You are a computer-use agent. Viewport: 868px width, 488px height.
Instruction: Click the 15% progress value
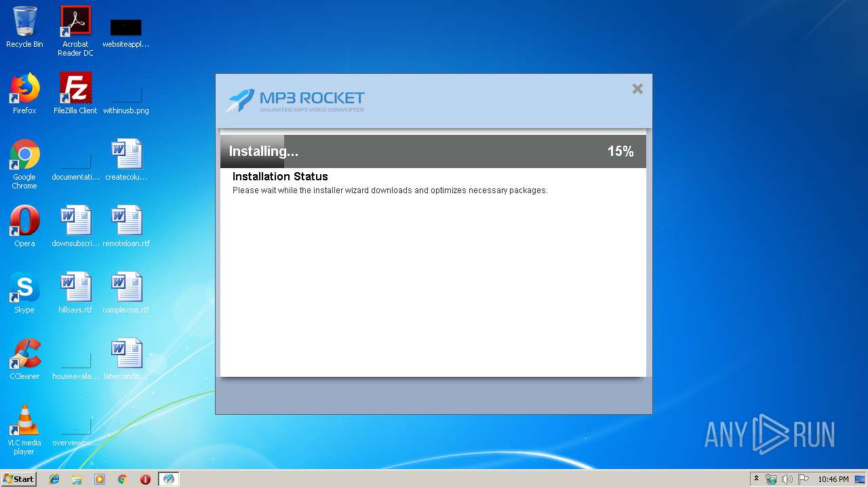[x=620, y=151]
